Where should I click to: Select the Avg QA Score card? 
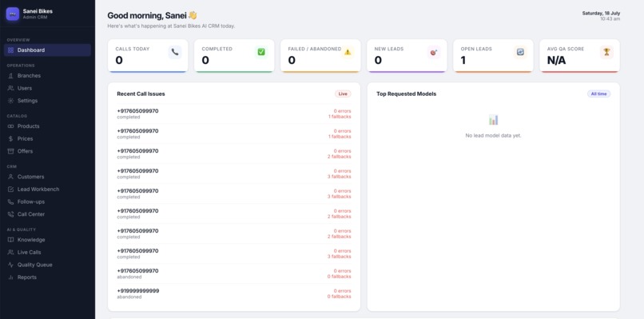579,56
